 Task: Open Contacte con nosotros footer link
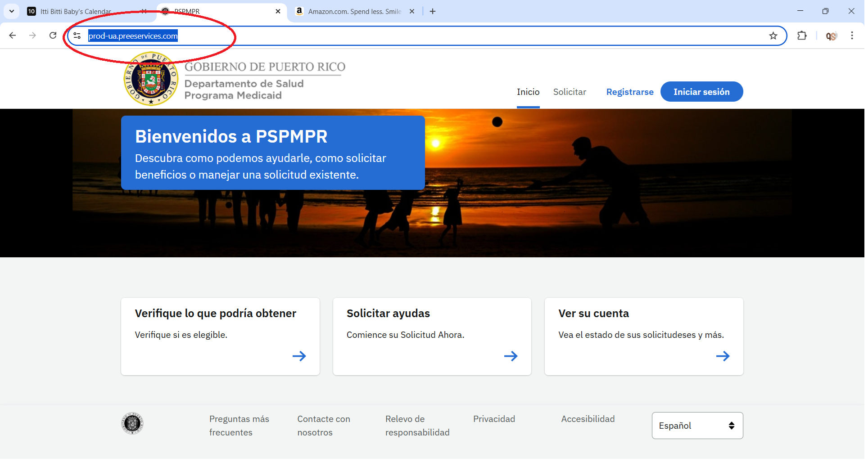324,426
